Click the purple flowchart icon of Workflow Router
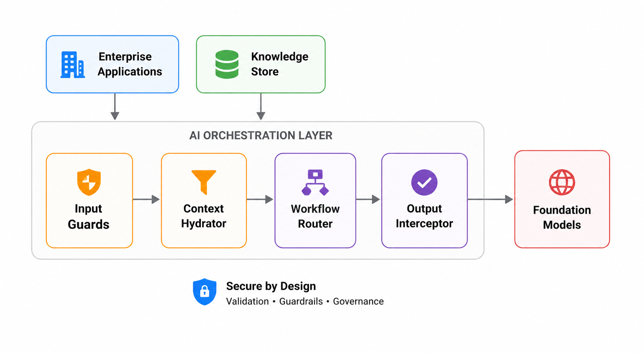Screen dimensions: 644x353 pos(315,182)
